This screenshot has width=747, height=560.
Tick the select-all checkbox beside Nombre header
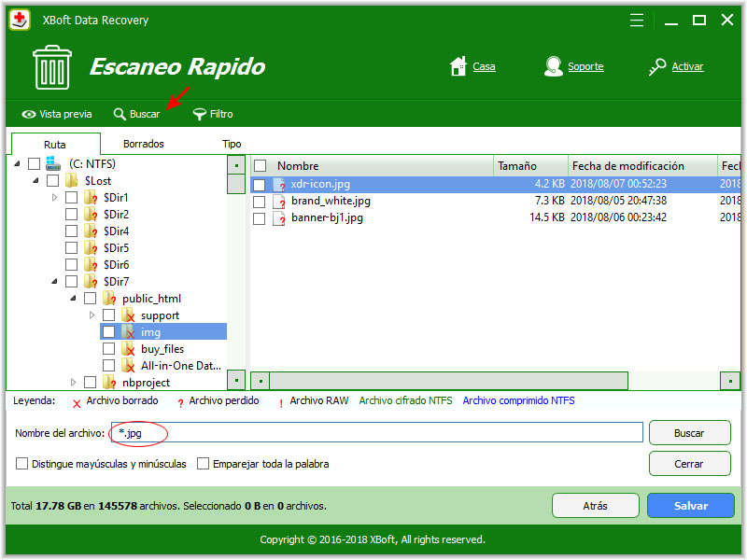click(261, 166)
